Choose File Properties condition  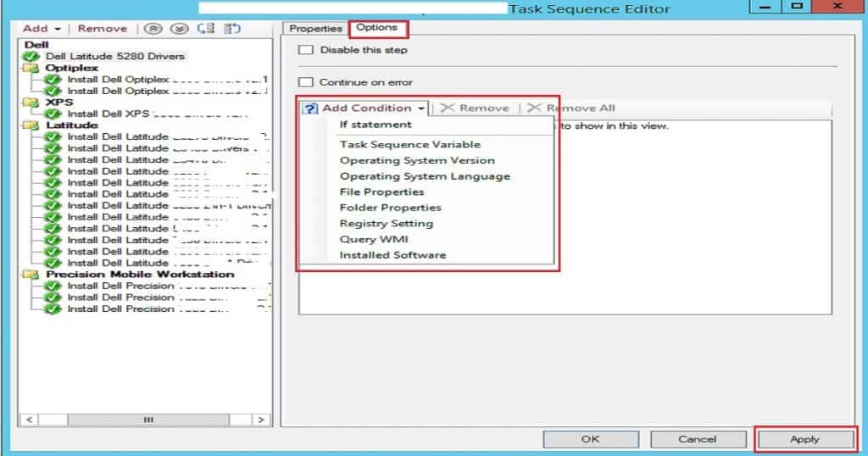382,192
